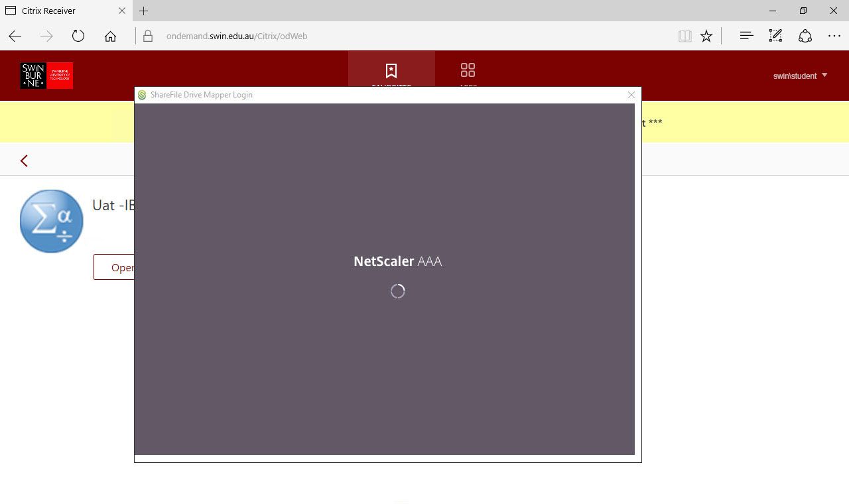
Task: Close the ShareFile Drive Mapper Login dialog
Action: tap(631, 95)
